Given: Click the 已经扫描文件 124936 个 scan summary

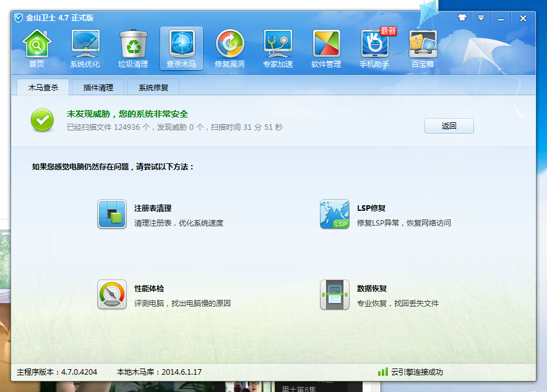Looking at the screenshot, I should [174, 127].
